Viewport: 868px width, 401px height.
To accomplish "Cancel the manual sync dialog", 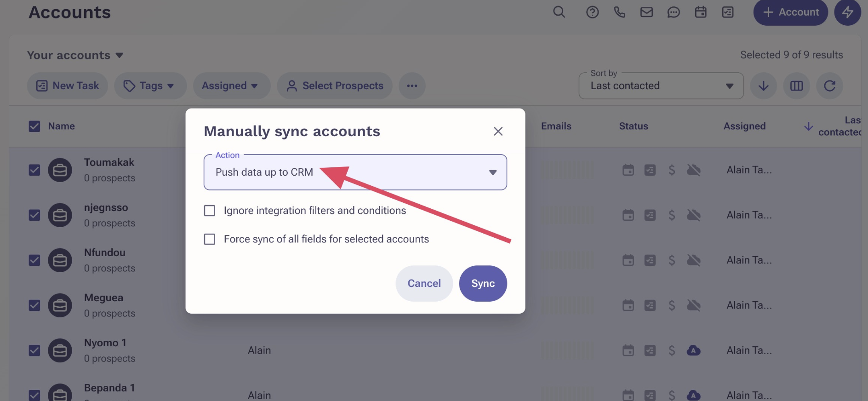I will pos(424,283).
